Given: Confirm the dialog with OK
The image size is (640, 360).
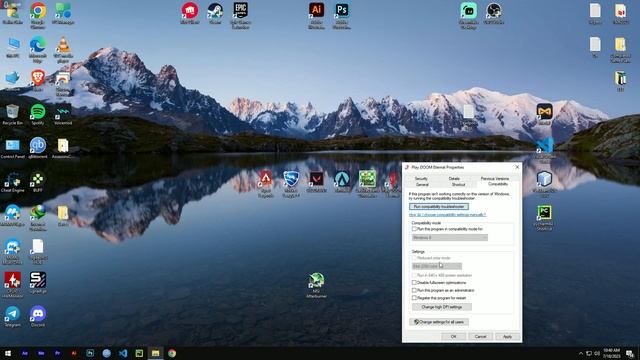Looking at the screenshot, I should (x=453, y=337).
